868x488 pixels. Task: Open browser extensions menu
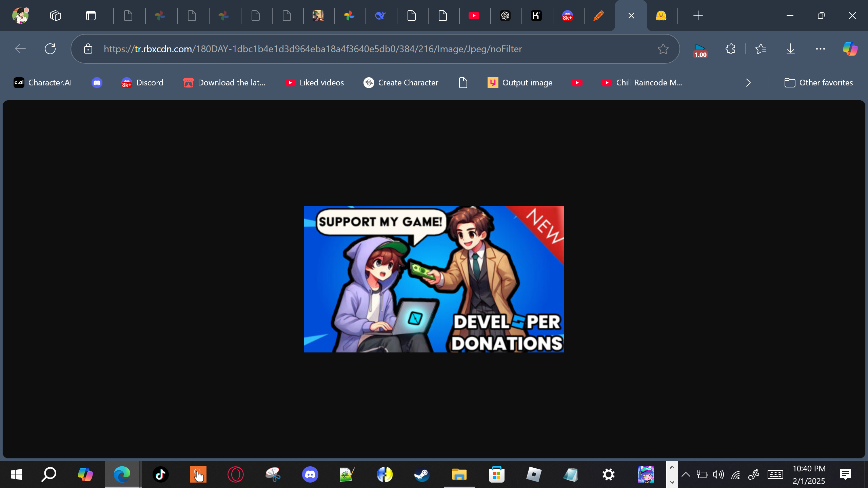click(730, 49)
